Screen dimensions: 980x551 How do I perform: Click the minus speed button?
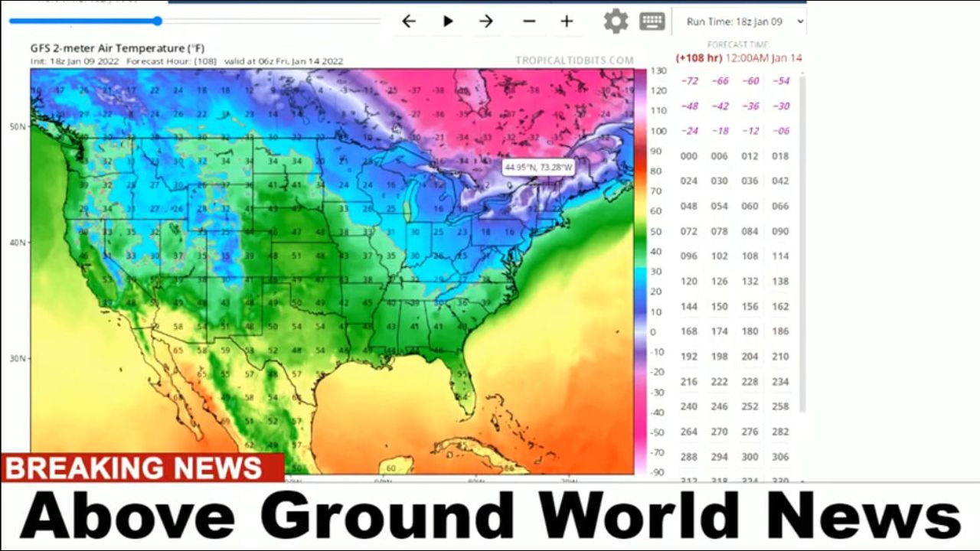529,21
